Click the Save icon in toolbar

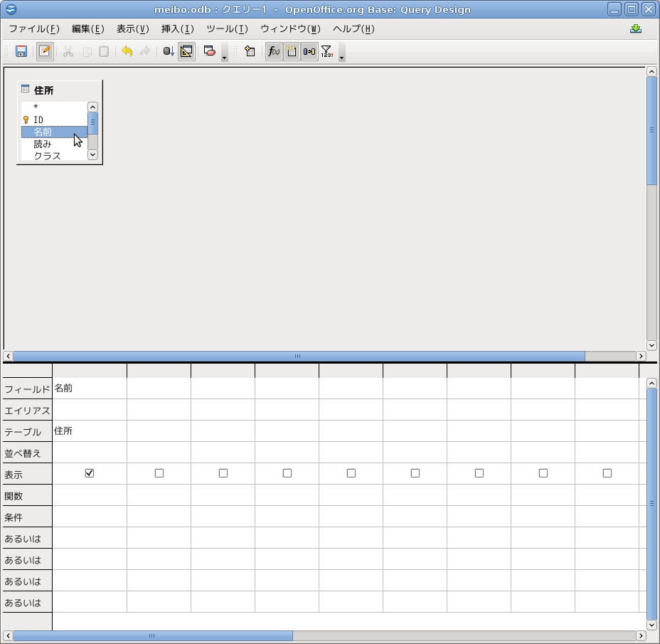coord(21,51)
